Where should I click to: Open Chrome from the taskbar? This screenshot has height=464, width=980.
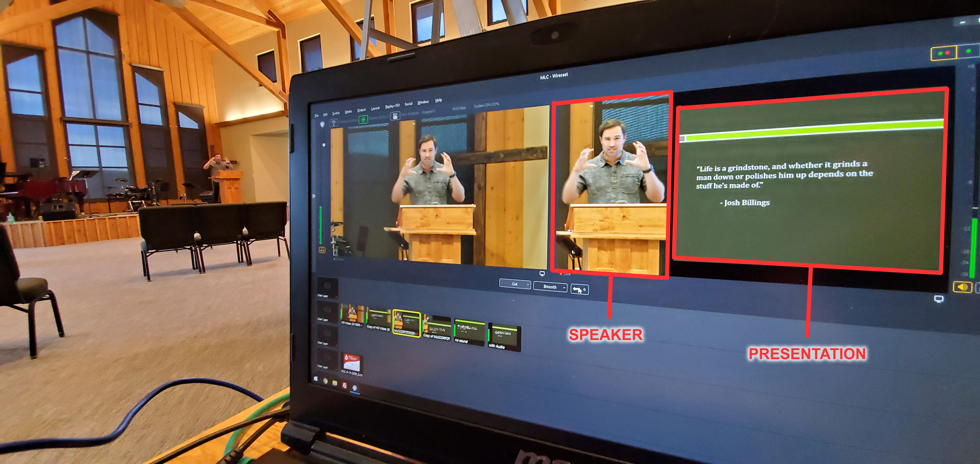pos(325,381)
